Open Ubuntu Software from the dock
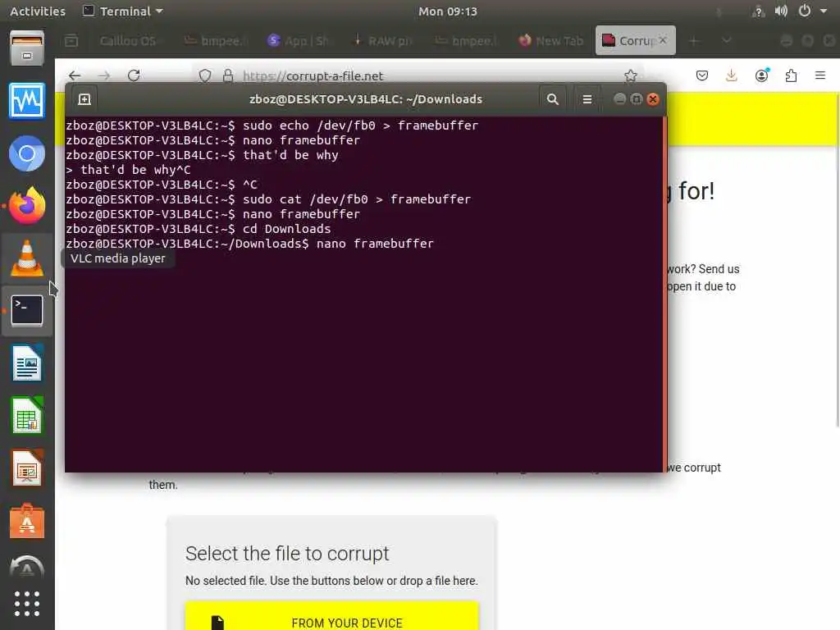Screen dimensions: 840x630 click(x=27, y=521)
